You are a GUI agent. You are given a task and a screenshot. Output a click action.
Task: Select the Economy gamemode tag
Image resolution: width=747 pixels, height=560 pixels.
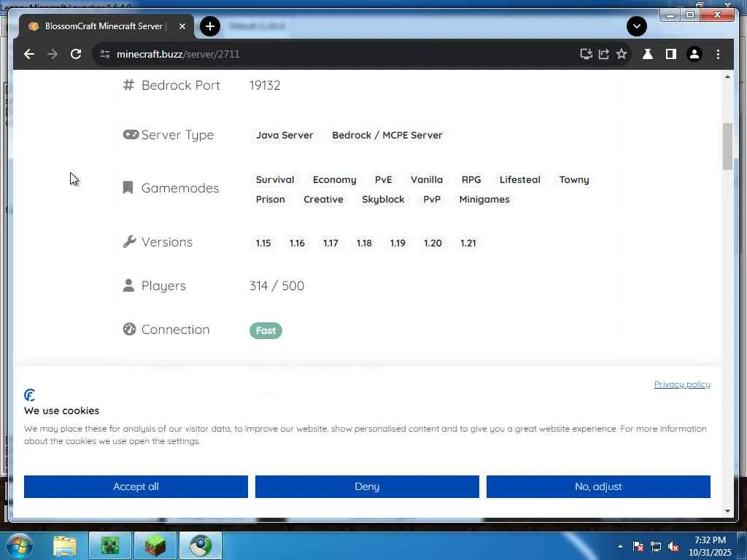[334, 180]
